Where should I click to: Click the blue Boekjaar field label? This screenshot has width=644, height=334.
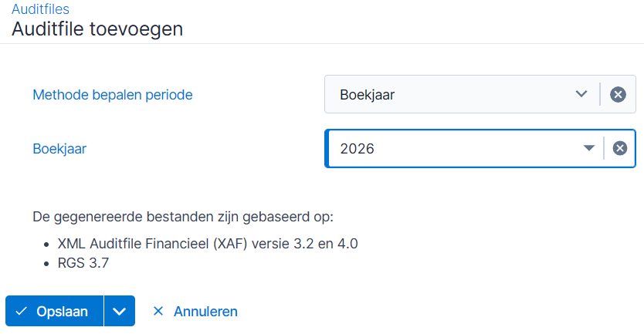point(59,149)
